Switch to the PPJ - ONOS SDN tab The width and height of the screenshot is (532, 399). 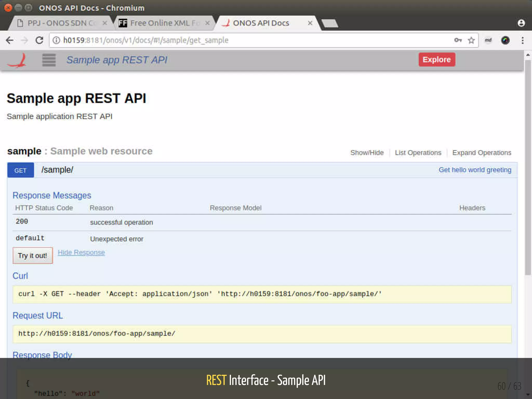61,23
